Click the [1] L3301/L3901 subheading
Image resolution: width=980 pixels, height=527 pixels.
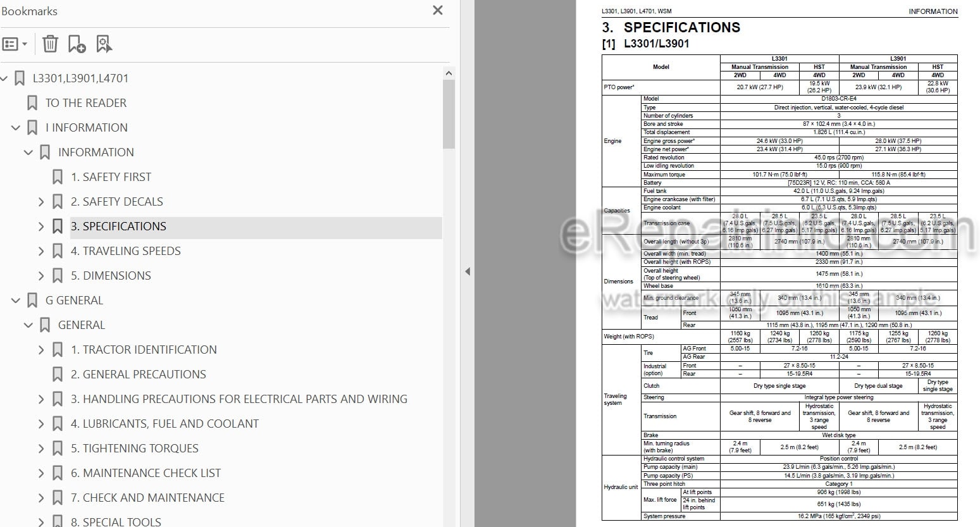coord(645,44)
